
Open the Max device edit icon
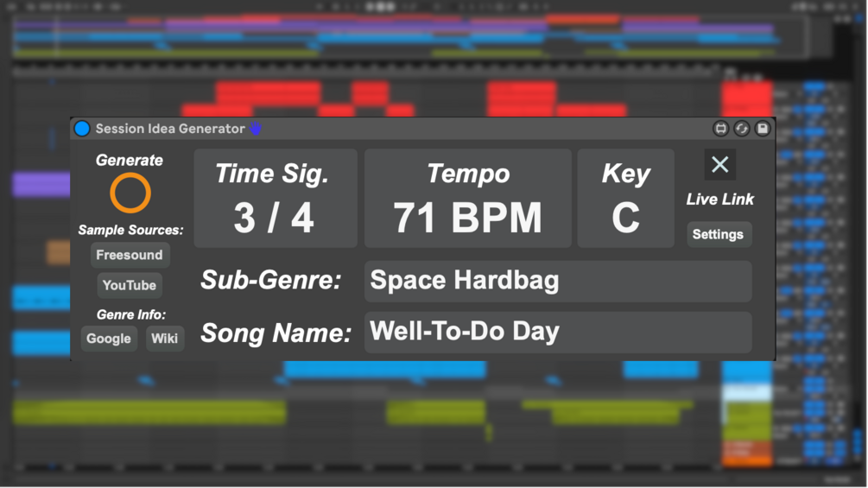coord(720,129)
